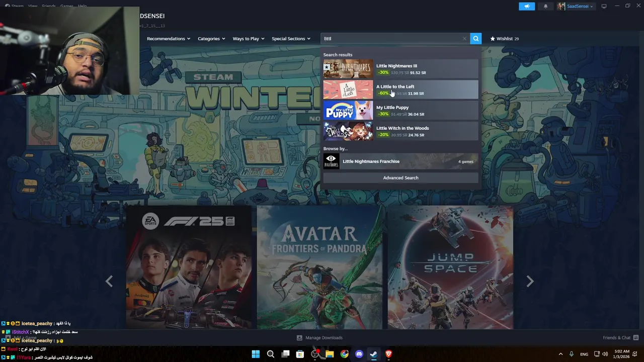The width and height of the screenshot is (644, 362).
Task: Click the microphone tray icon
Action: (571, 354)
